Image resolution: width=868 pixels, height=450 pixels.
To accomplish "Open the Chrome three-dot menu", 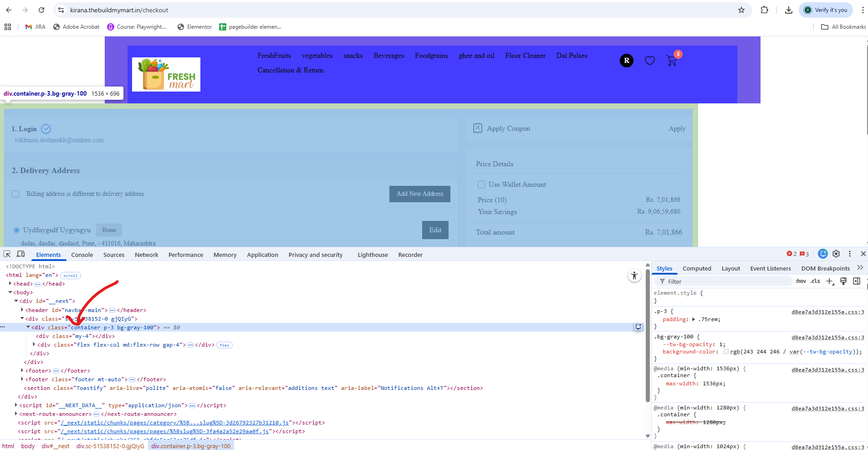I will [863, 10].
